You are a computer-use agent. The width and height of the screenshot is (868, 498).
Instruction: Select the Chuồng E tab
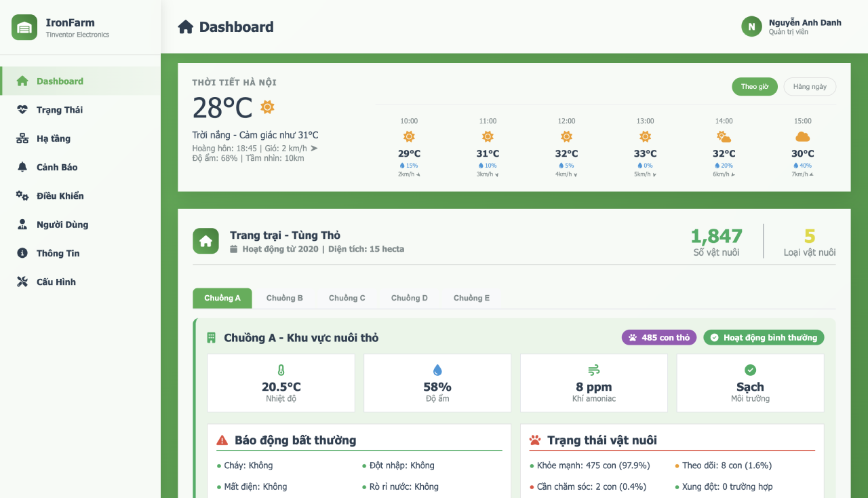[x=471, y=298]
